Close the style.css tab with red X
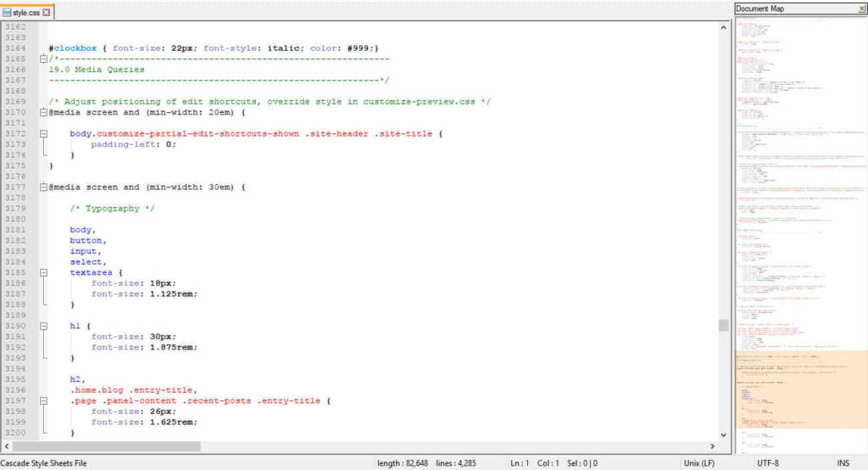The image size is (868, 470). tap(47, 13)
